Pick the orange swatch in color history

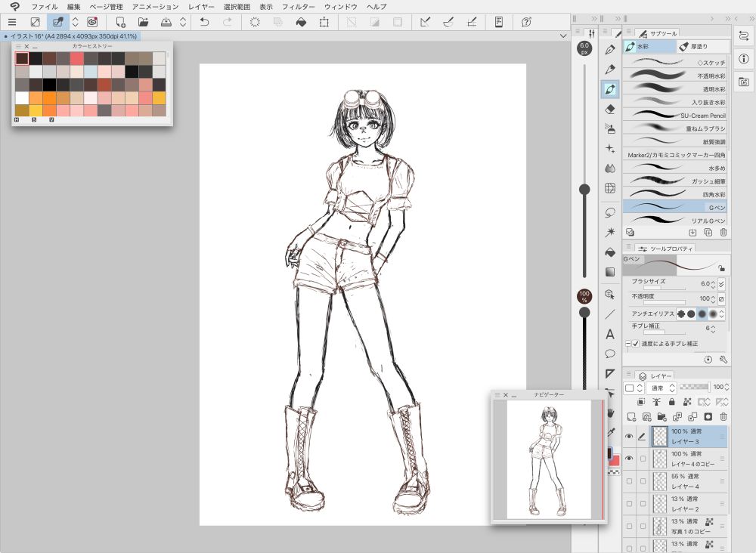click(49, 98)
